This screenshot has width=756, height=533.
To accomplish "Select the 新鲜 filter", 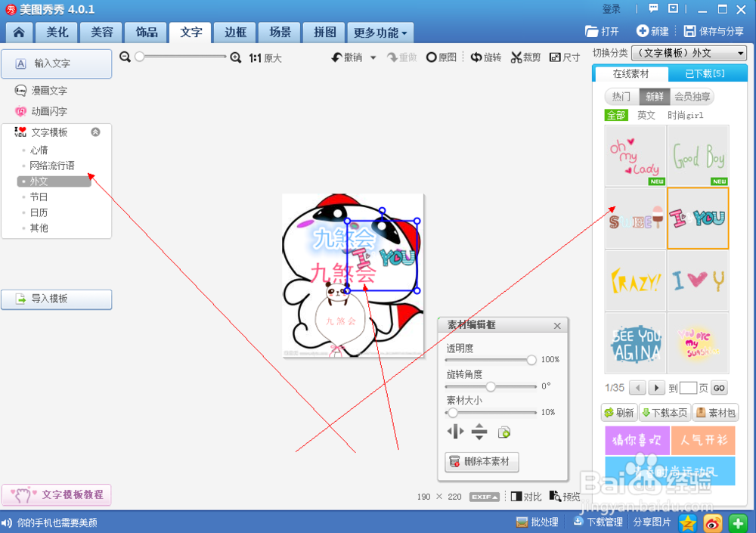I will pos(654,97).
